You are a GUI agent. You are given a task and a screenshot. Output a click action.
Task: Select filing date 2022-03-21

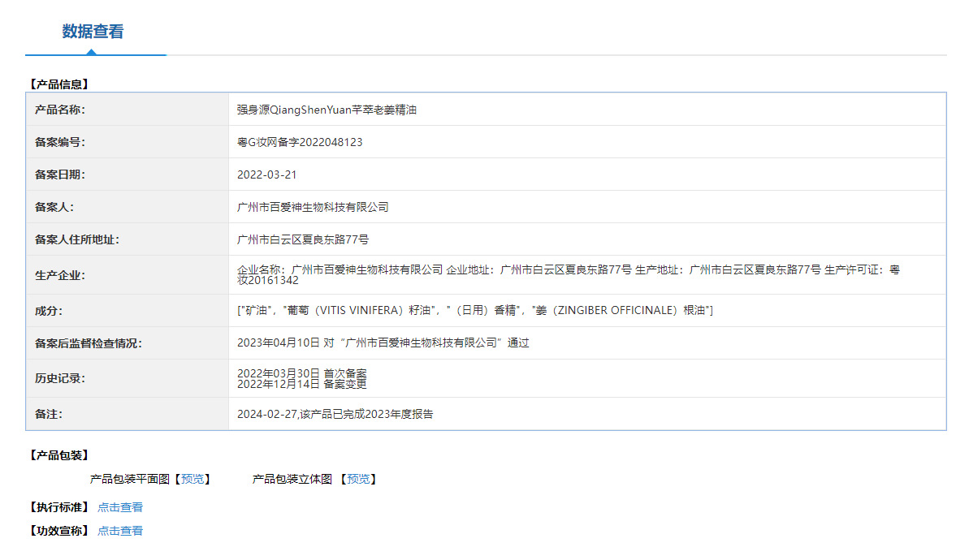(x=267, y=174)
